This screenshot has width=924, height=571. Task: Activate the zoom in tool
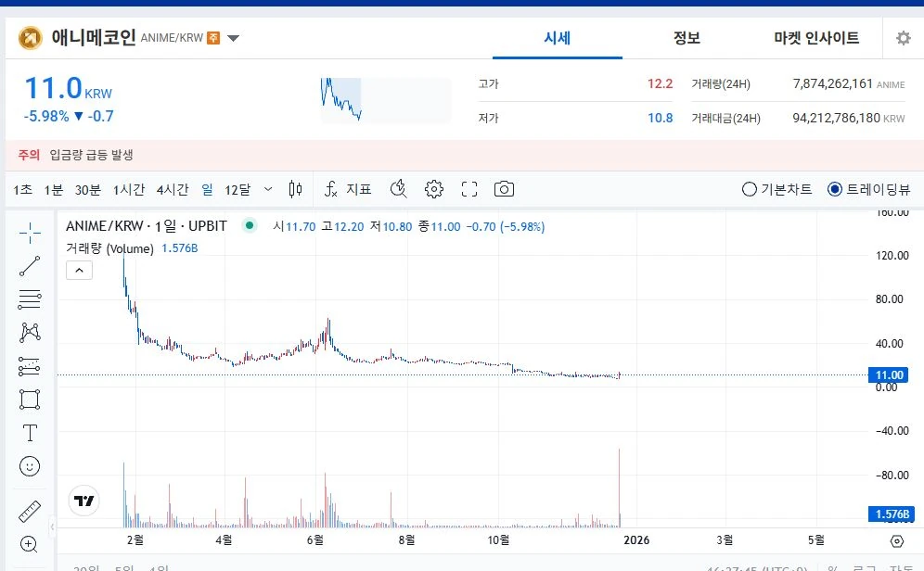tap(30, 544)
